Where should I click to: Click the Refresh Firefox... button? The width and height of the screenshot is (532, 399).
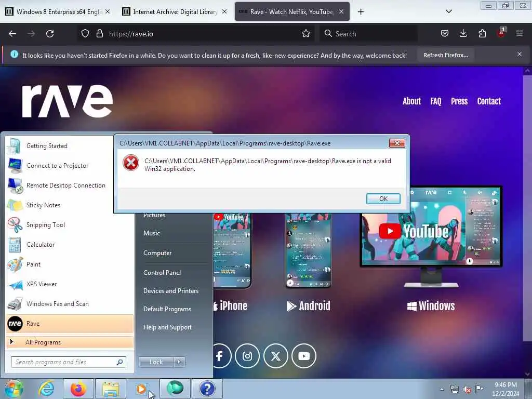(x=445, y=55)
